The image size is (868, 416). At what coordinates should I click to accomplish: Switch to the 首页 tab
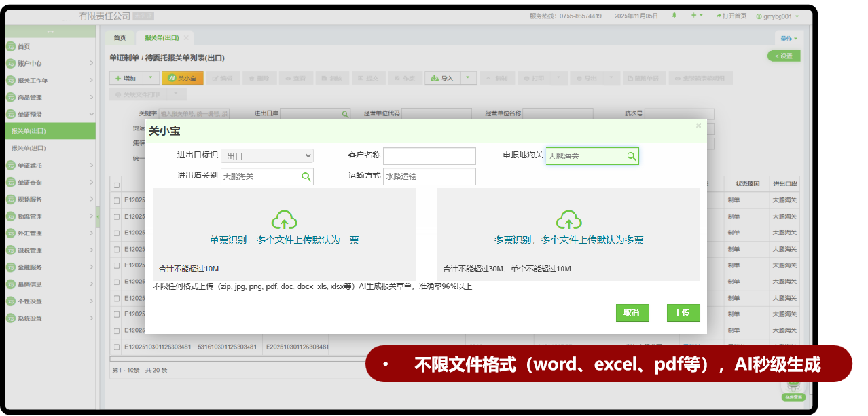120,38
